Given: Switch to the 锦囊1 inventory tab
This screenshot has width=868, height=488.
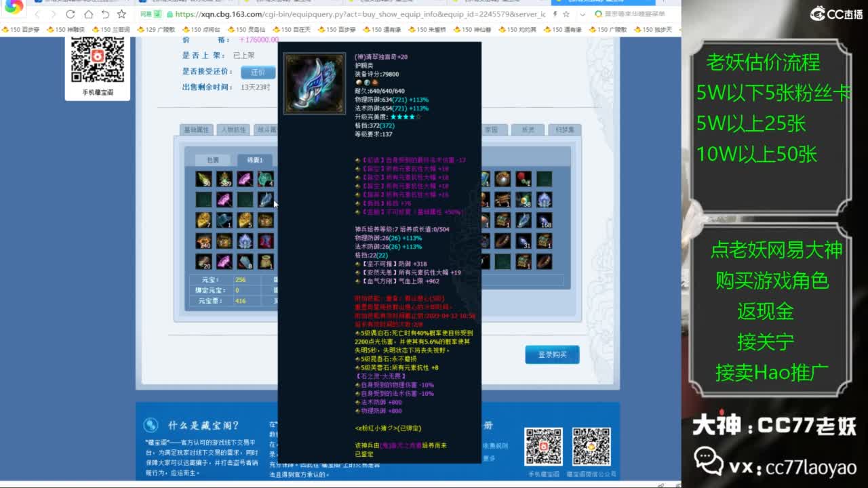Looking at the screenshot, I should (255, 160).
